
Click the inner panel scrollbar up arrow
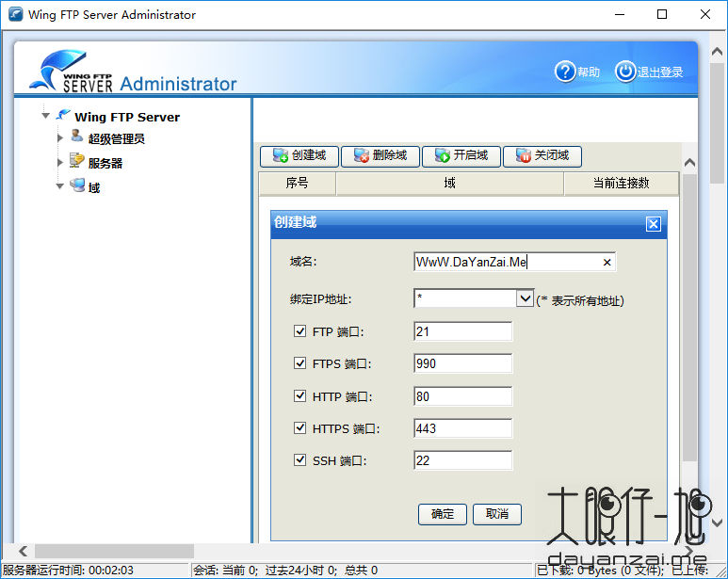[689, 162]
